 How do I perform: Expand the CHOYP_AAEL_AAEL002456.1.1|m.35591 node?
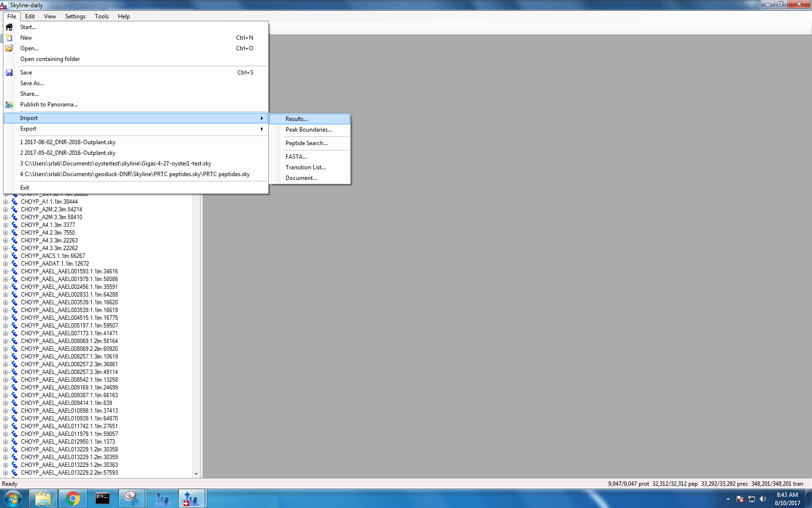tap(6, 287)
